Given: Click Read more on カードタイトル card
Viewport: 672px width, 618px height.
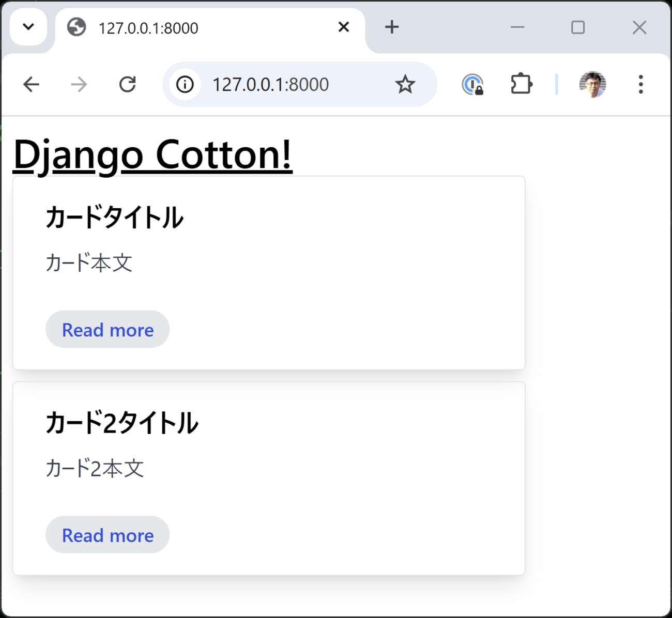Looking at the screenshot, I should (x=108, y=330).
